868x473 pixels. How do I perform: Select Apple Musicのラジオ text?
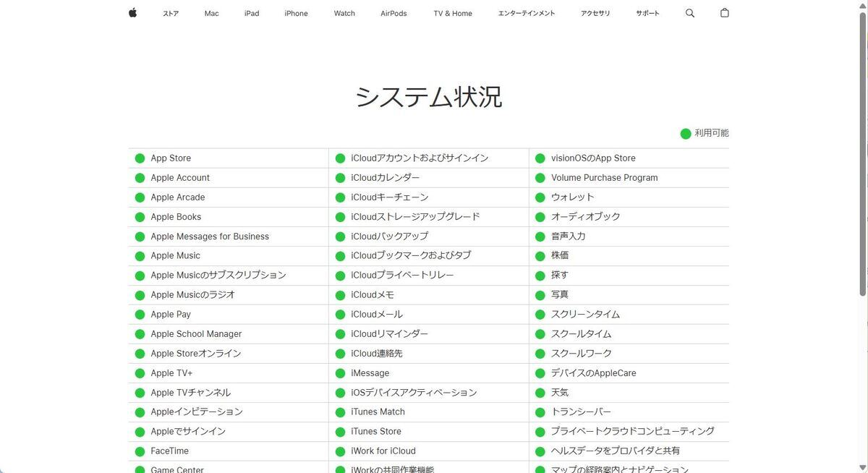pyautogui.click(x=192, y=295)
